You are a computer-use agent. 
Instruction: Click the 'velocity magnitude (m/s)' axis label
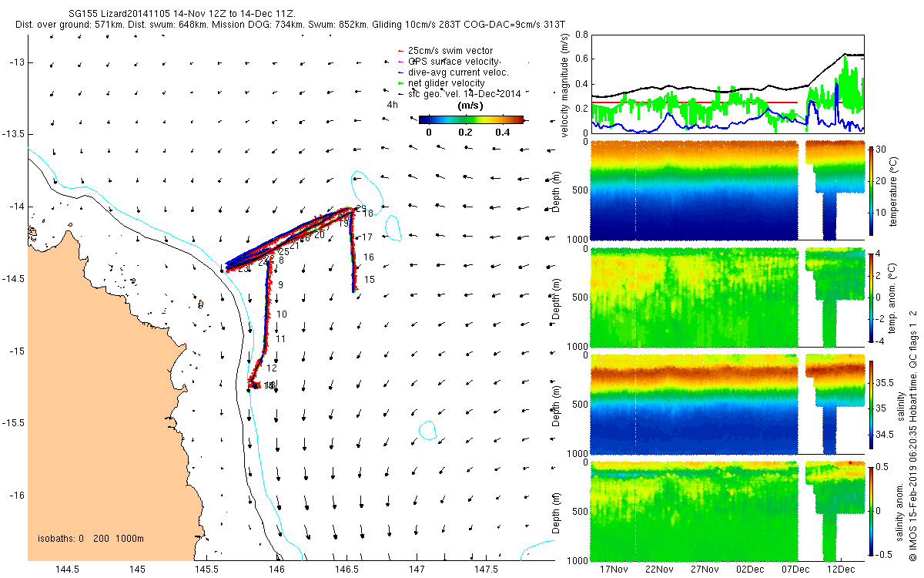click(566, 86)
